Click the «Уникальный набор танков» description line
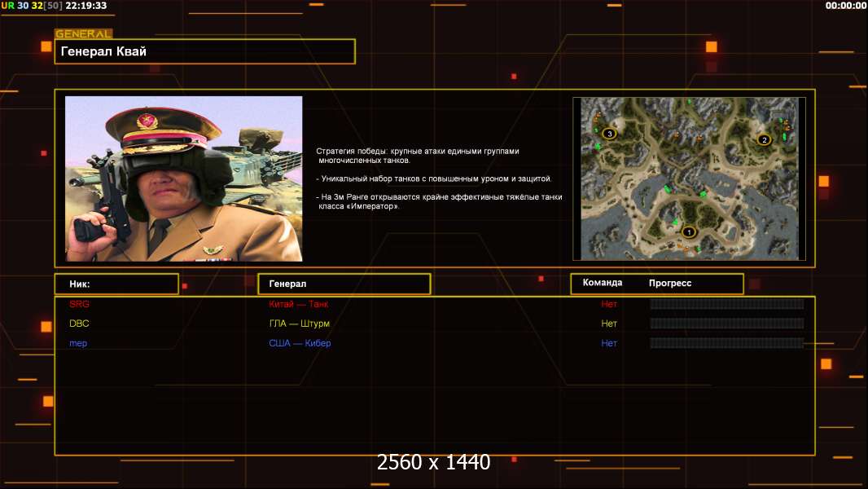 (434, 178)
